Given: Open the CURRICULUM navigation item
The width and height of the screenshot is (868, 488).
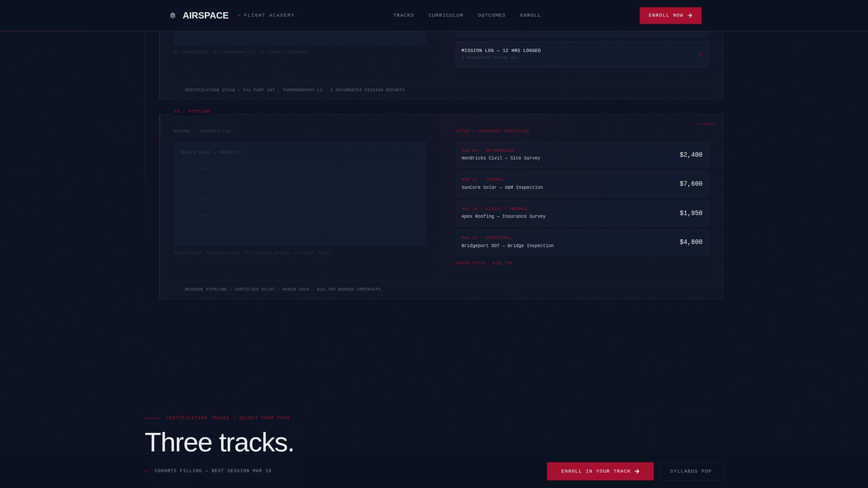Looking at the screenshot, I should tap(446, 15).
